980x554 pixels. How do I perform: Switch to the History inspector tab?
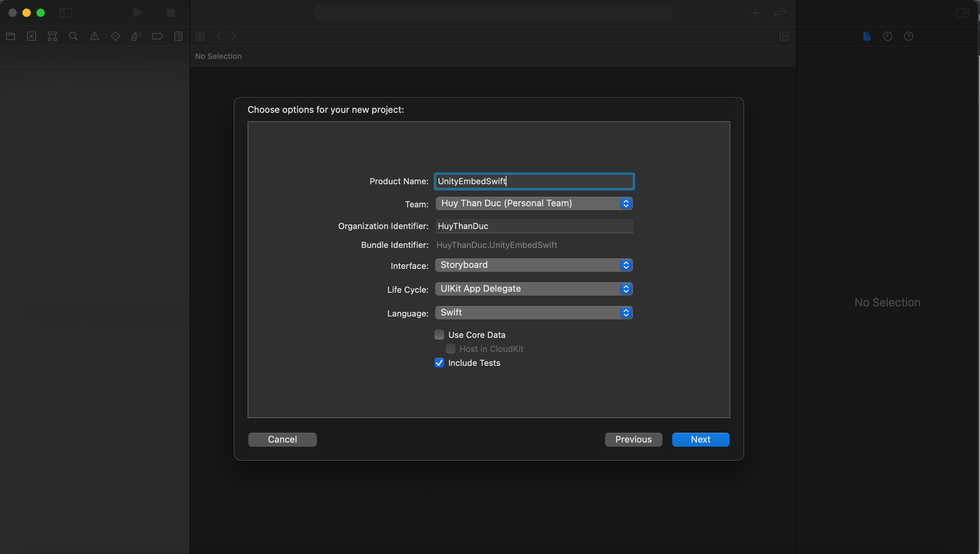point(887,36)
